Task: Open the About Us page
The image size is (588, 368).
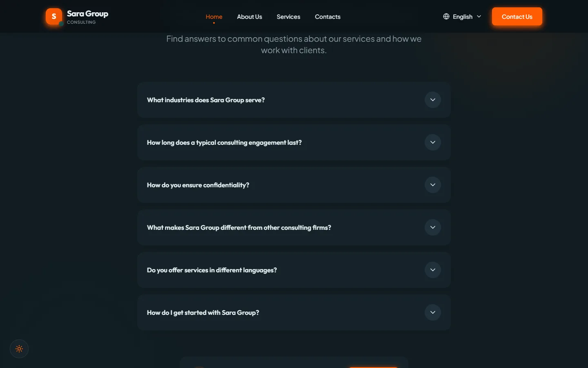Action: (x=249, y=17)
